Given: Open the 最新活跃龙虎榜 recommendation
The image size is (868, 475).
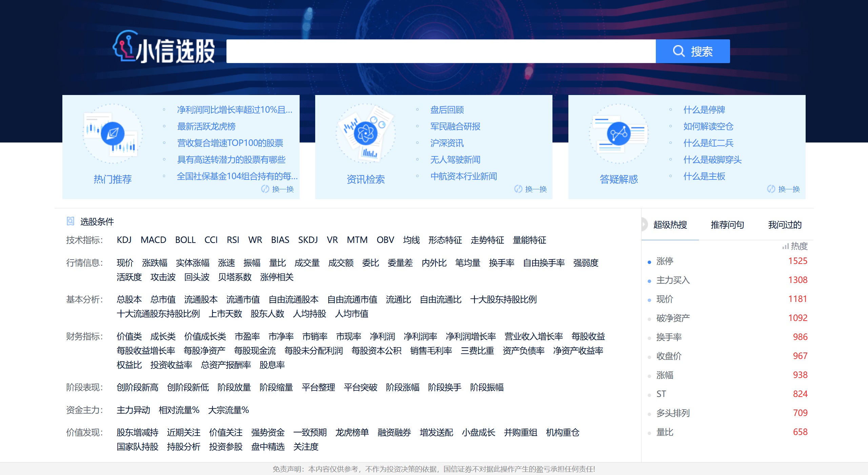Looking at the screenshot, I should click(x=207, y=127).
